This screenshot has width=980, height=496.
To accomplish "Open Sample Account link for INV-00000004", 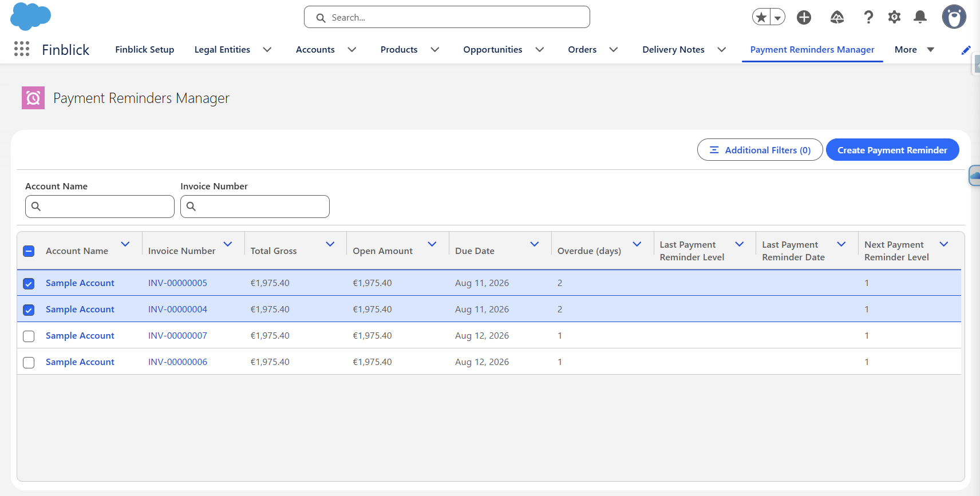I will [80, 309].
